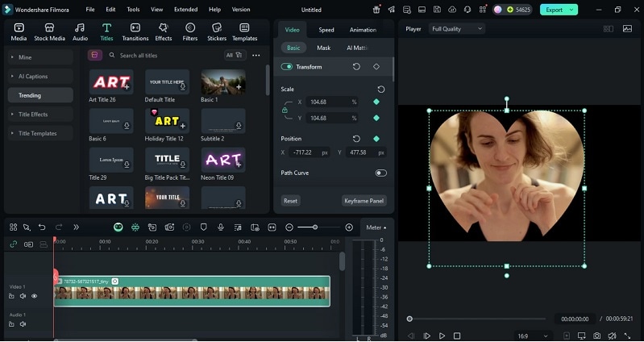Open the All filter dropdown
Image resolution: width=644 pixels, height=342 pixels.
(x=234, y=56)
